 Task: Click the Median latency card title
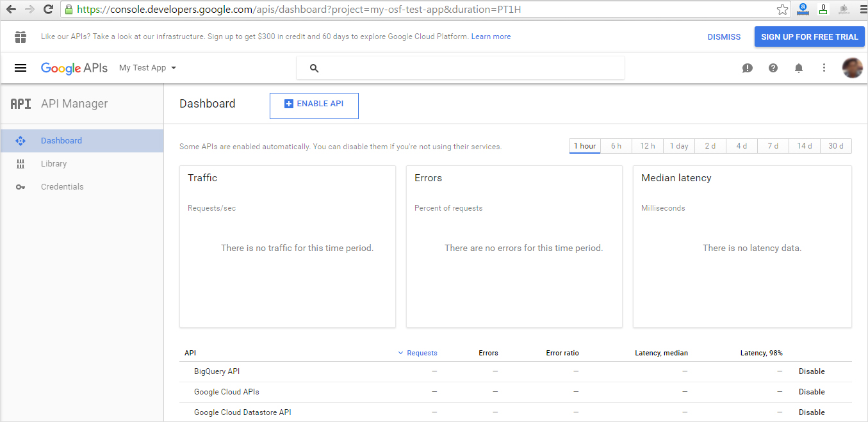point(676,178)
